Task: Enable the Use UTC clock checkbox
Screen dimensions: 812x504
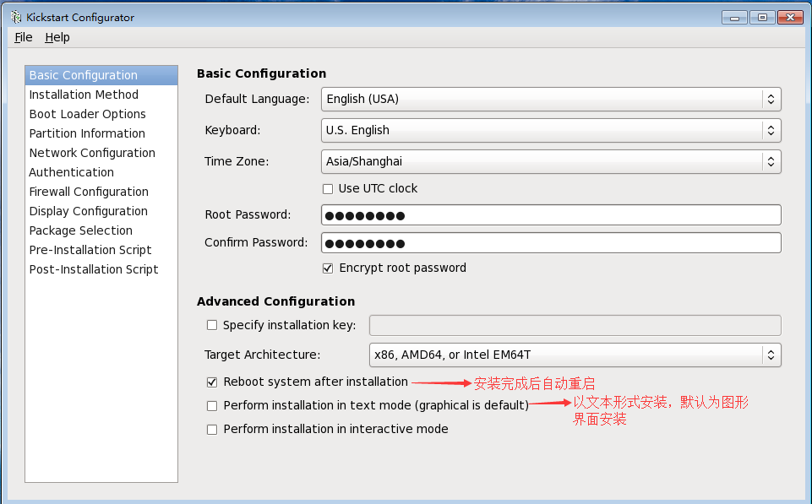Action: tap(328, 189)
